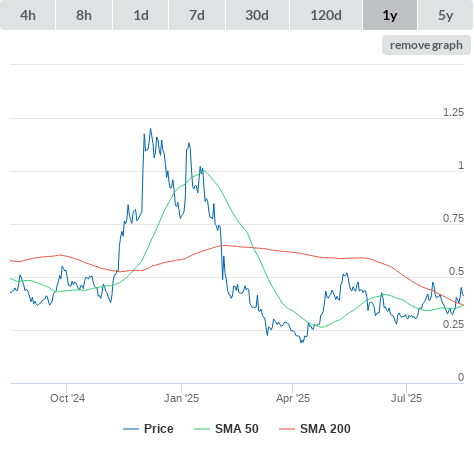Viewport: 474px width, 455px height.
Task: Choose the 1d chart range
Action: pyautogui.click(x=141, y=15)
